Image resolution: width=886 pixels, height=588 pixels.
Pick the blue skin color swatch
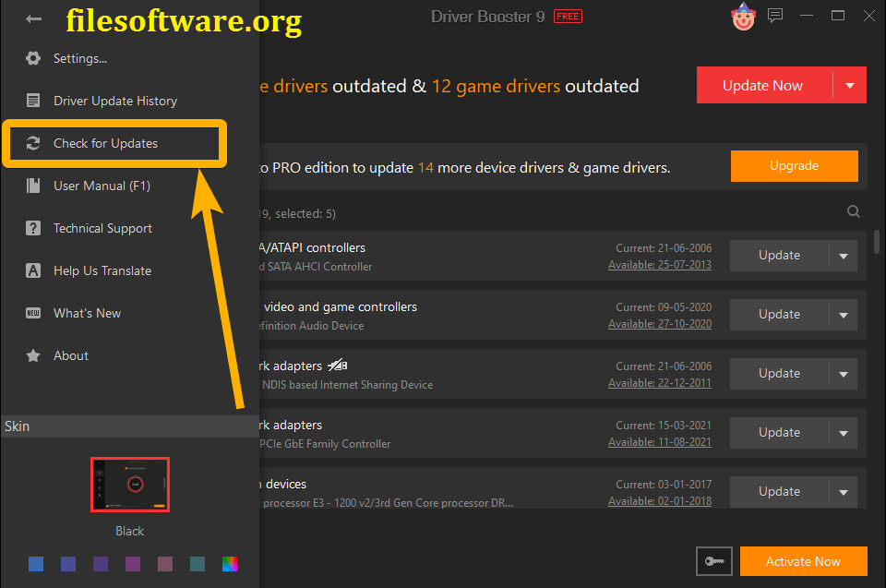point(36,564)
